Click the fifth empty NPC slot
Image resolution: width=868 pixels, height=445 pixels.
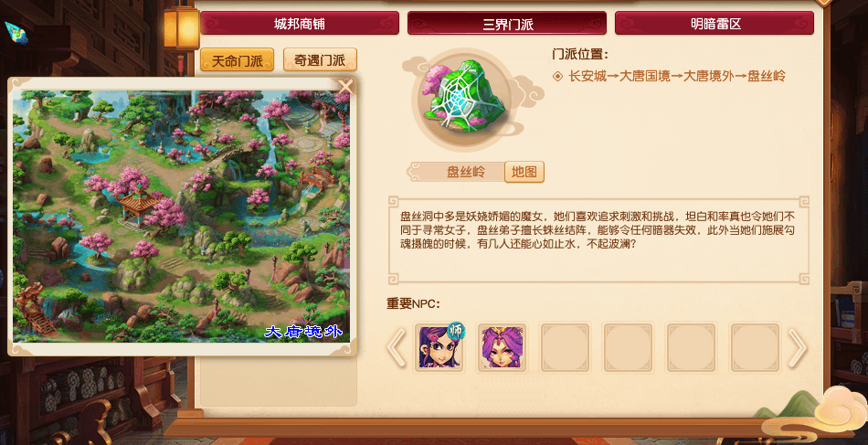[691, 347]
